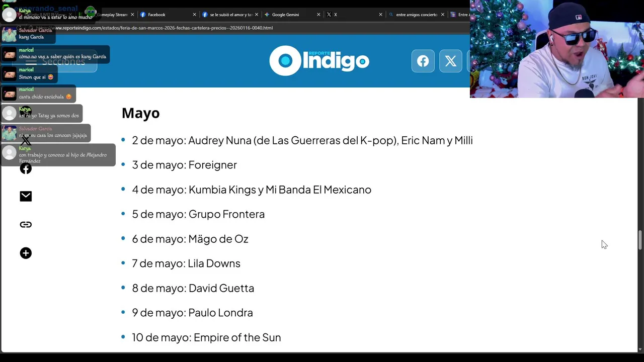Click '2 de mayo: Audrey Nuna' entry

coord(302,140)
